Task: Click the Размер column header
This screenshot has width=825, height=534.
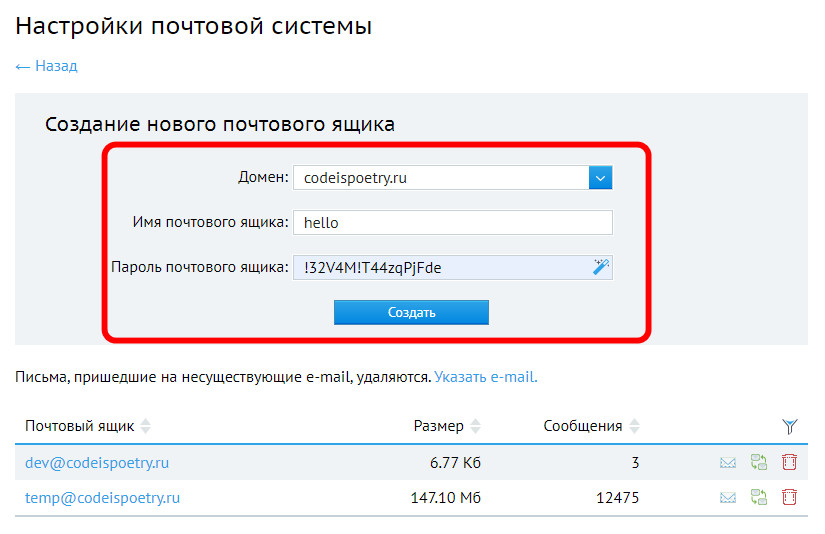Action: 438,426
